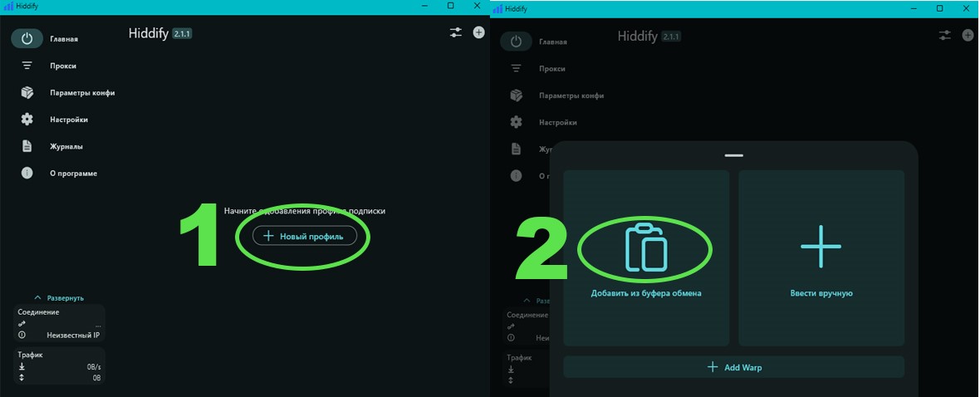
Task: Select the Ввести вручную plus card
Action: click(x=821, y=257)
